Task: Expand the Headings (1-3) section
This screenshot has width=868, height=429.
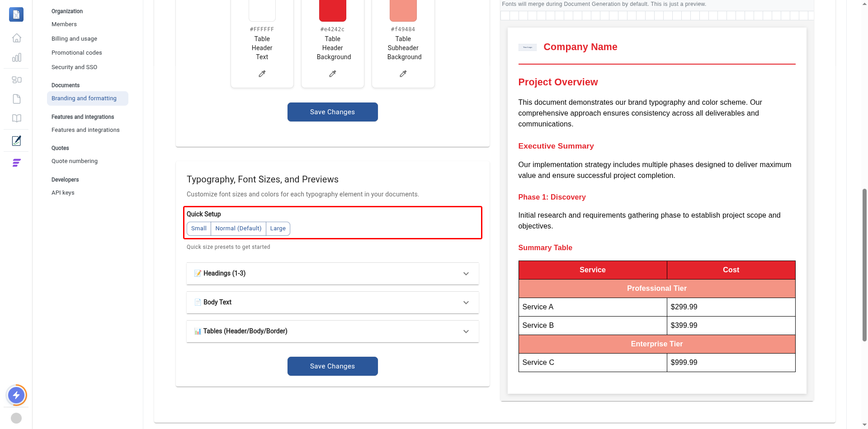Action: (x=333, y=274)
